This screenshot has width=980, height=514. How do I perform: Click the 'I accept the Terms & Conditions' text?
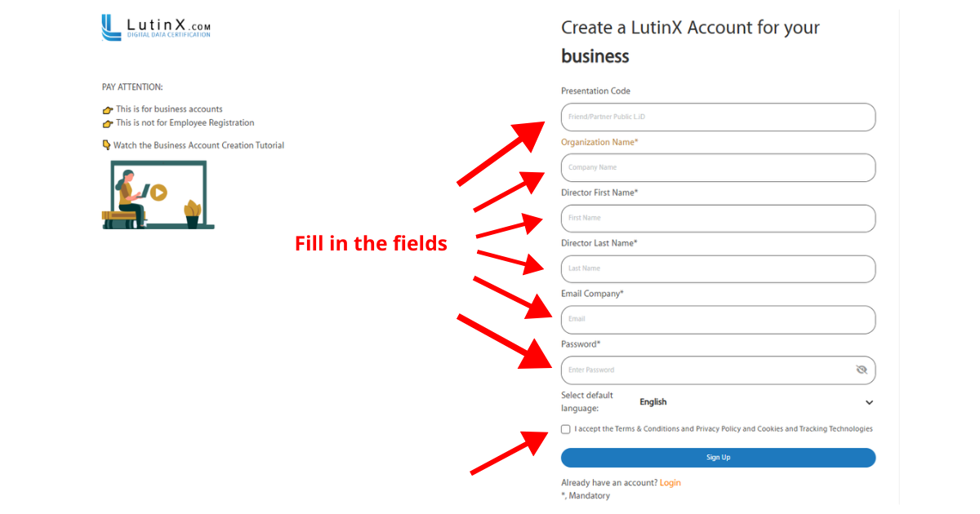tap(723, 429)
